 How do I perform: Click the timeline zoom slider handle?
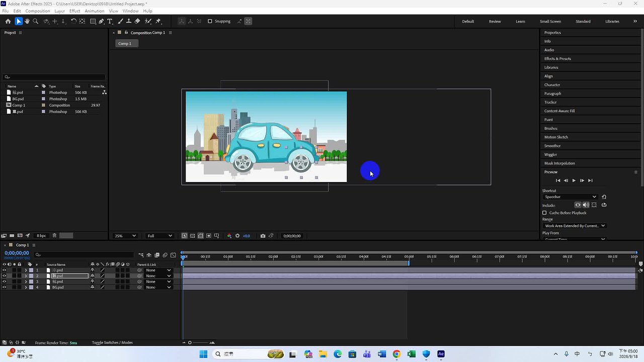tap(190, 343)
